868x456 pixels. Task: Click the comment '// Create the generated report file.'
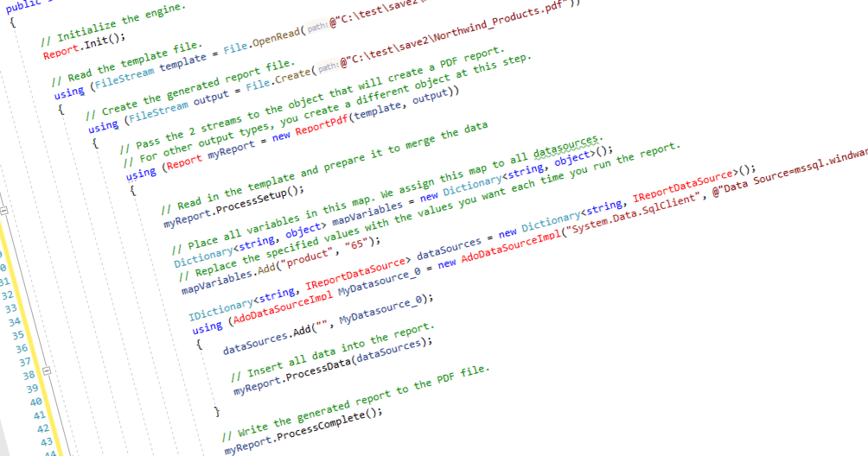[x=190, y=90]
